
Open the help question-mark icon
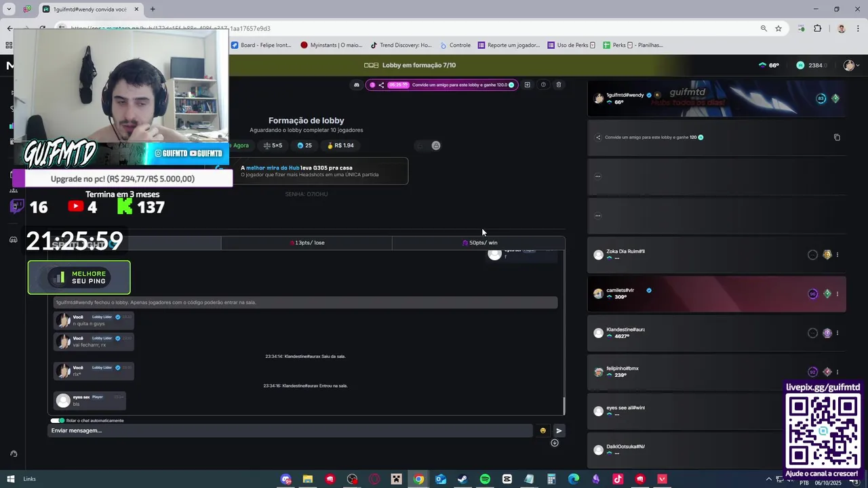coord(543,85)
